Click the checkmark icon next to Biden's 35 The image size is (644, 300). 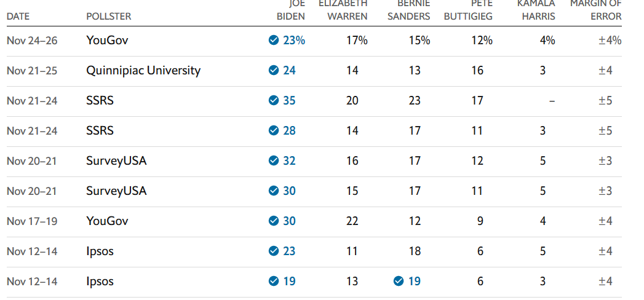point(274,101)
